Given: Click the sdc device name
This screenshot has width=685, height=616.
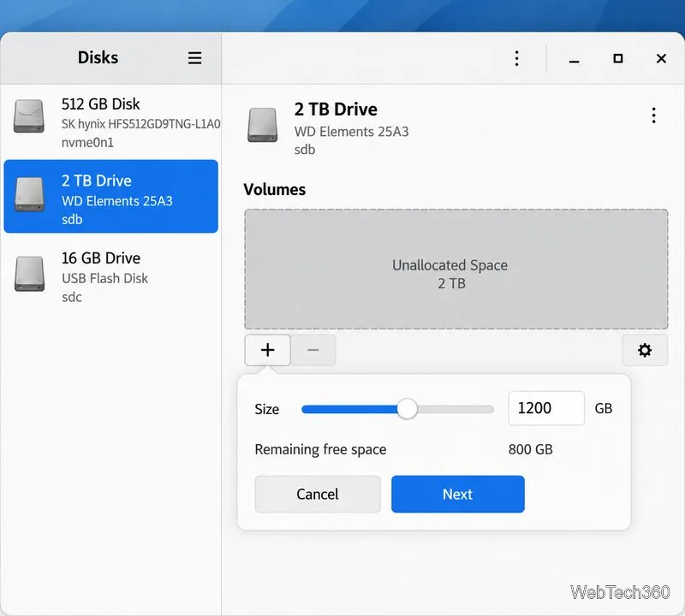Looking at the screenshot, I should [x=72, y=297].
